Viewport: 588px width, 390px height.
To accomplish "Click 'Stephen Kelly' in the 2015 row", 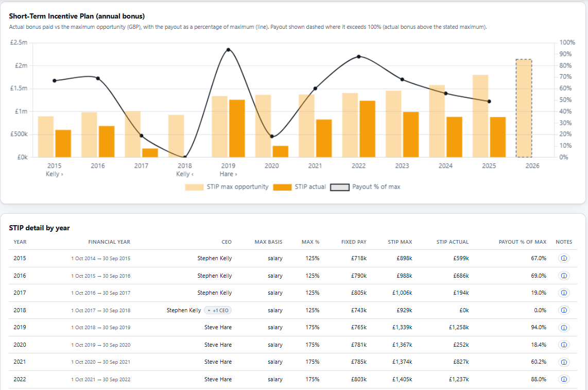I will [215, 258].
